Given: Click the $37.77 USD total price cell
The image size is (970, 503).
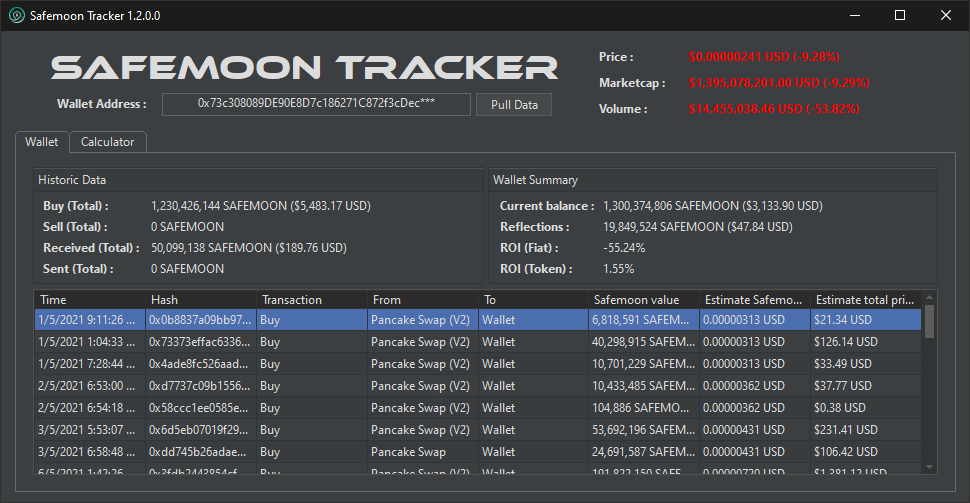Looking at the screenshot, I should (866, 385).
